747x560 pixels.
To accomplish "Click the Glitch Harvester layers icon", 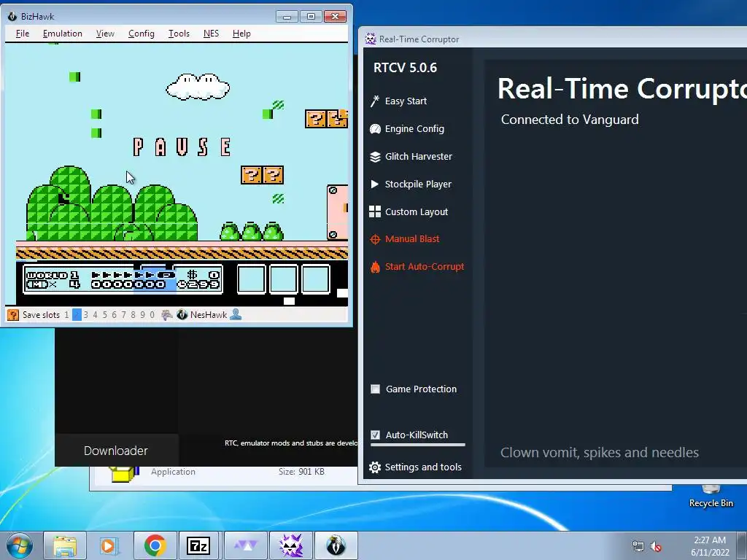I will tap(375, 157).
